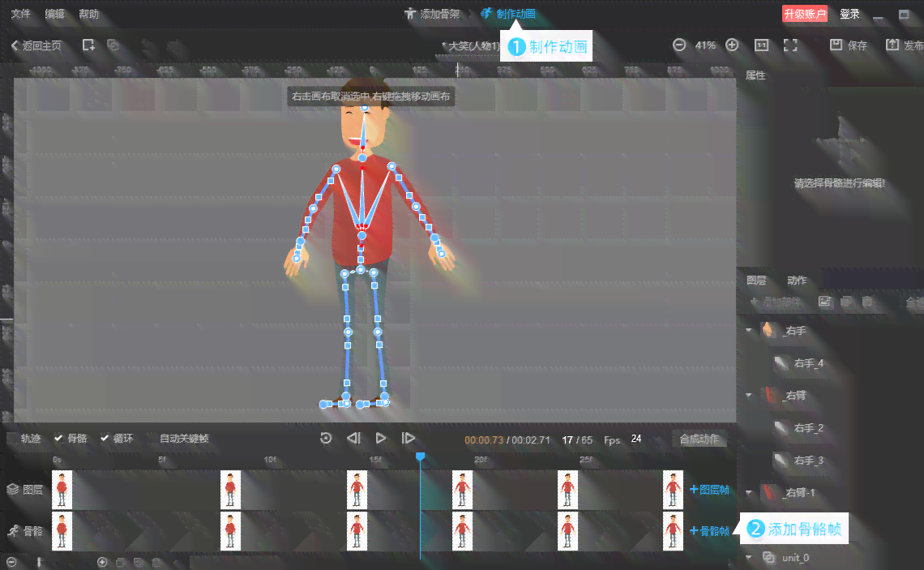Image resolution: width=924 pixels, height=570 pixels.
Task: Zoom out the timeline with minus icon
Action: [11, 563]
